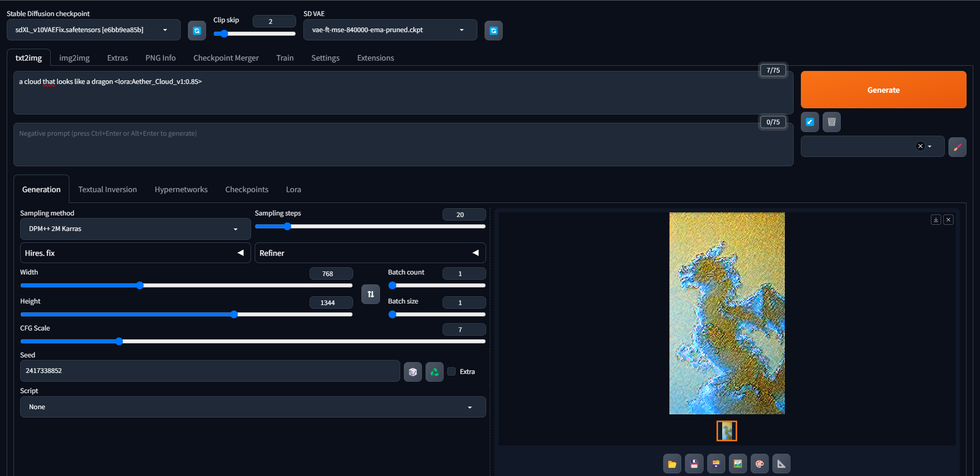The height and width of the screenshot is (476, 980).
Task: Click the orange Generate button
Action: pos(883,90)
